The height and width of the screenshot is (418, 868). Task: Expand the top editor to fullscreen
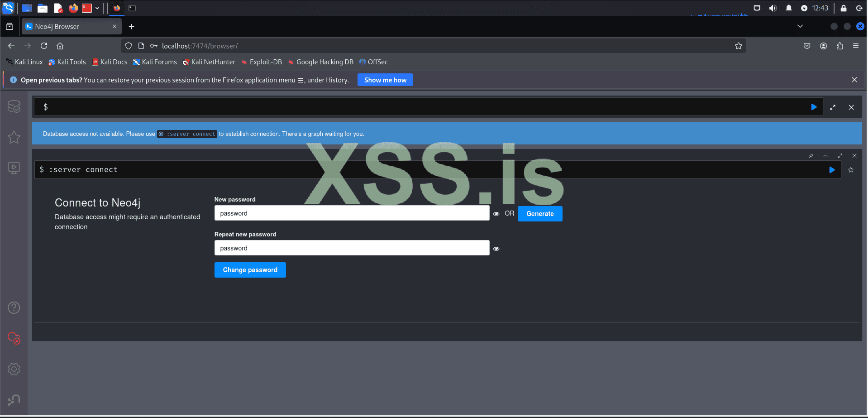[833, 107]
